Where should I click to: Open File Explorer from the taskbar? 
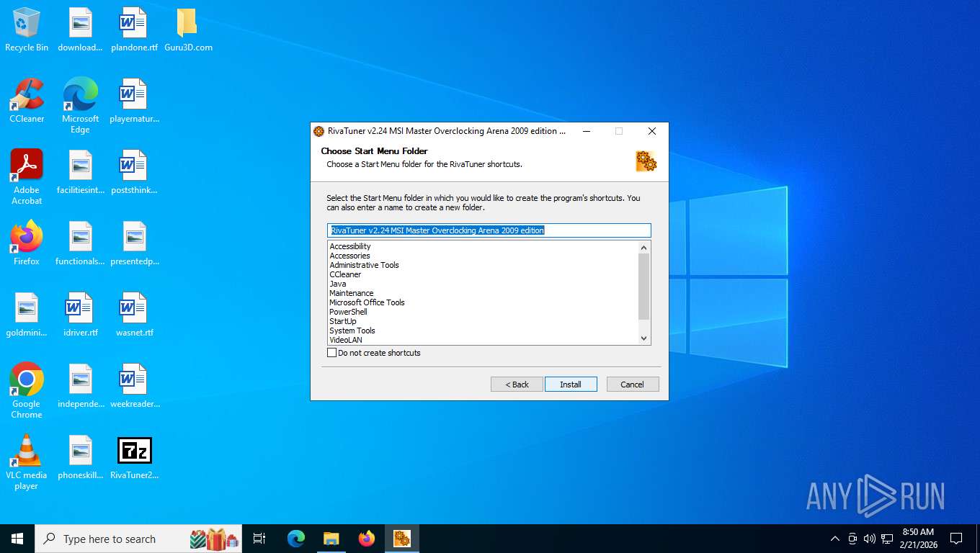click(331, 539)
